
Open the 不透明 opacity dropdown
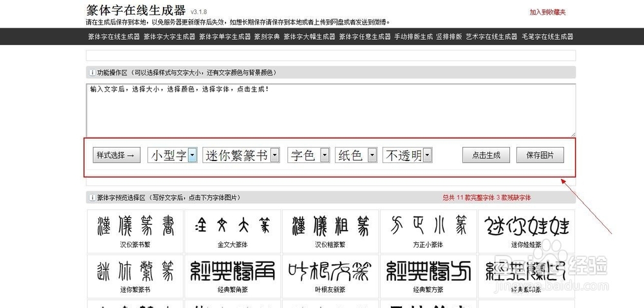(x=408, y=155)
